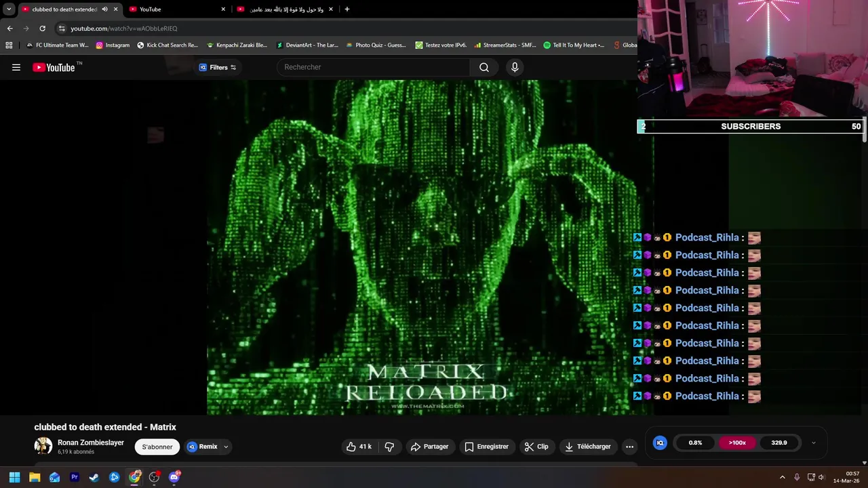Download with the Télécharger button
Viewport: 868px width, 488px height.
coord(588,447)
